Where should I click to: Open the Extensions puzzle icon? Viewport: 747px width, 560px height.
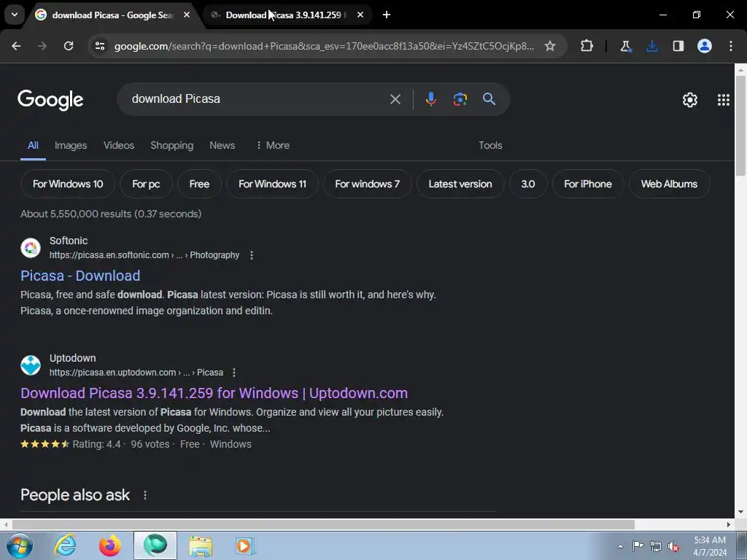pos(587,46)
